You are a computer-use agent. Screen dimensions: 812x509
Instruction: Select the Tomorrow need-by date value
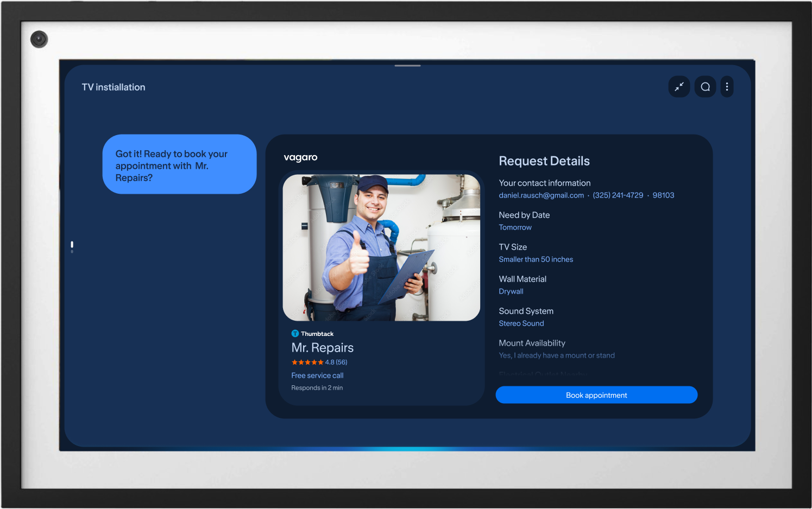click(515, 227)
